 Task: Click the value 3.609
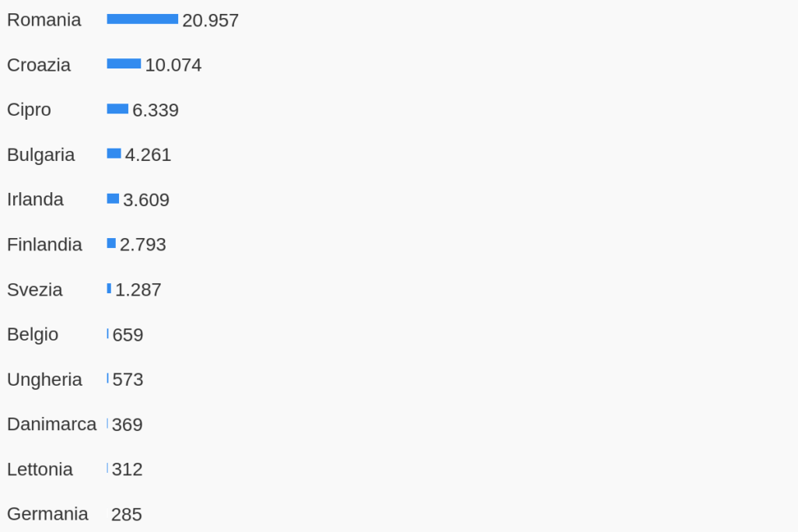pos(146,201)
